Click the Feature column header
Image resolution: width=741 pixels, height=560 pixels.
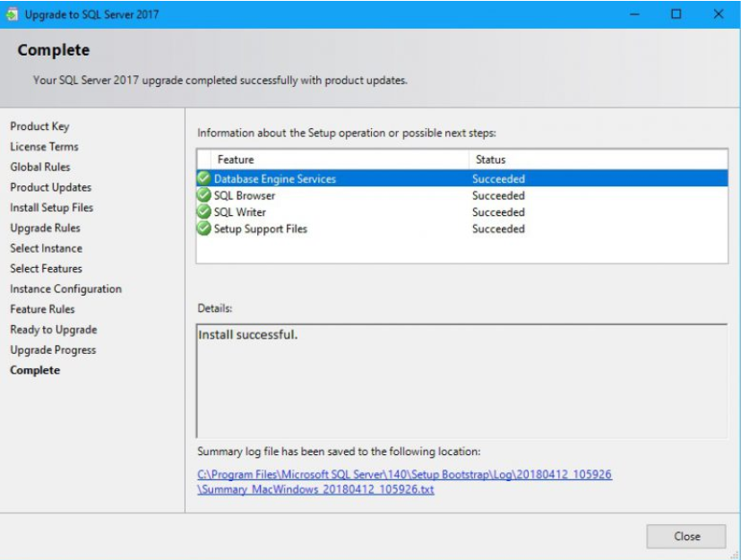coord(340,159)
